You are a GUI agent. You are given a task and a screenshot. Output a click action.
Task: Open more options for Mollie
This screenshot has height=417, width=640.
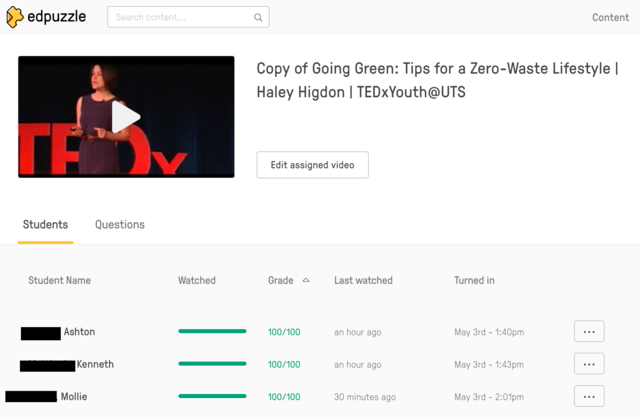(x=589, y=396)
